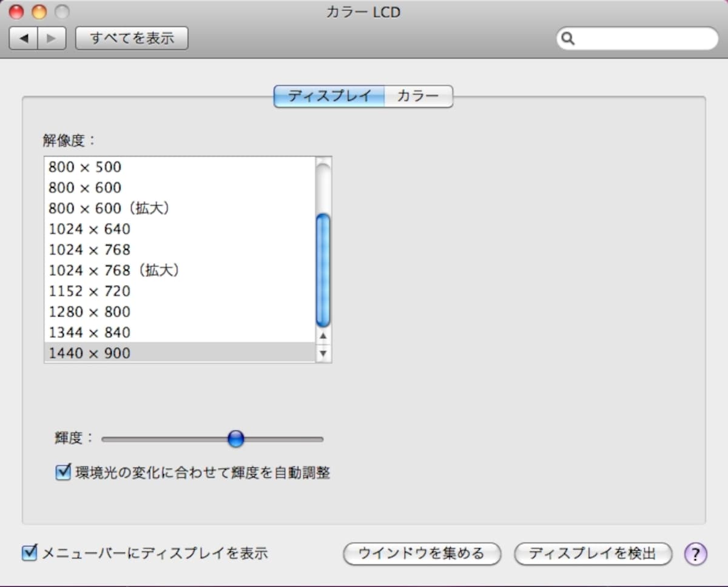
Task: Switch to the カラー tab
Action: click(419, 96)
